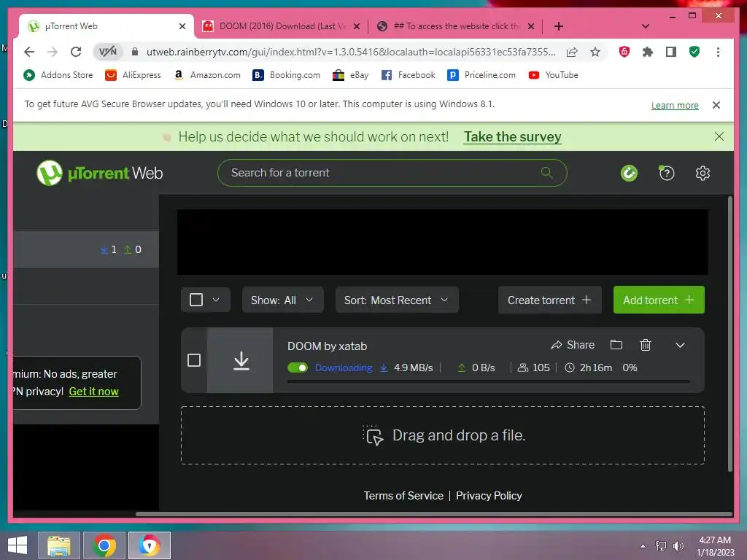This screenshot has width=747, height=560.
Task: Open uTorrent settings gear
Action: pos(703,173)
